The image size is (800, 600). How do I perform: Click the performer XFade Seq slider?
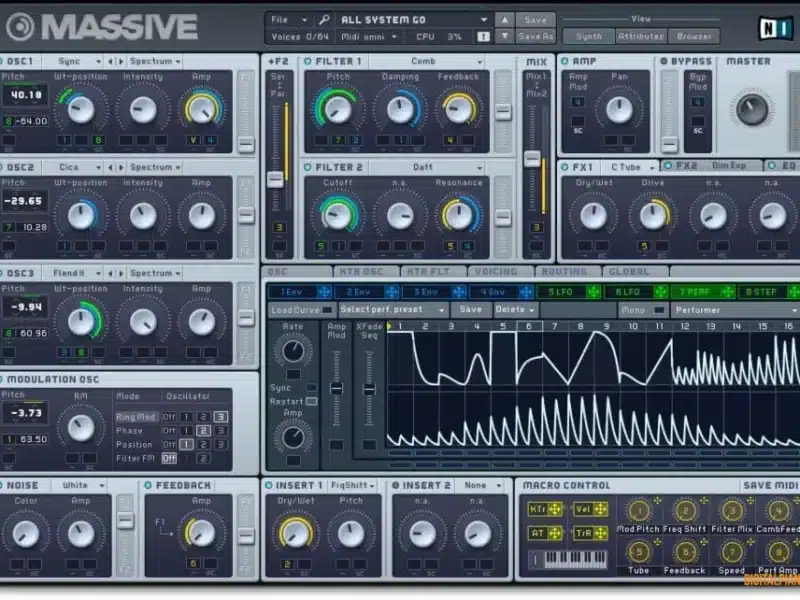click(x=369, y=389)
